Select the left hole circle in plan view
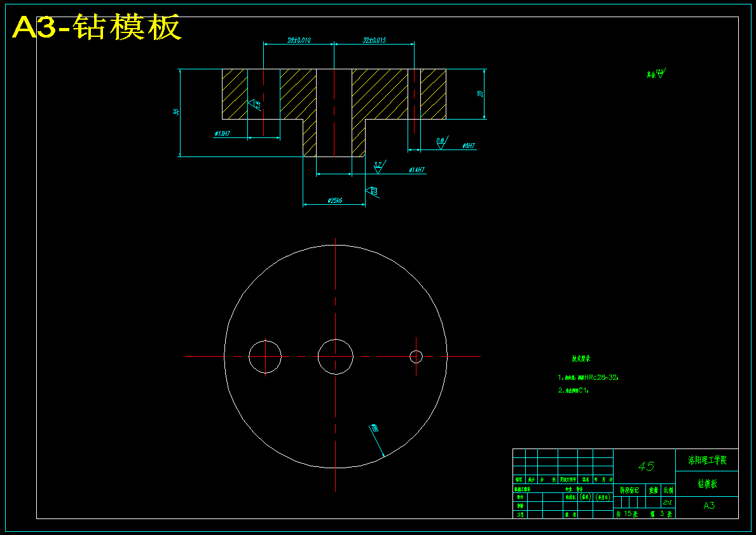 click(265, 356)
